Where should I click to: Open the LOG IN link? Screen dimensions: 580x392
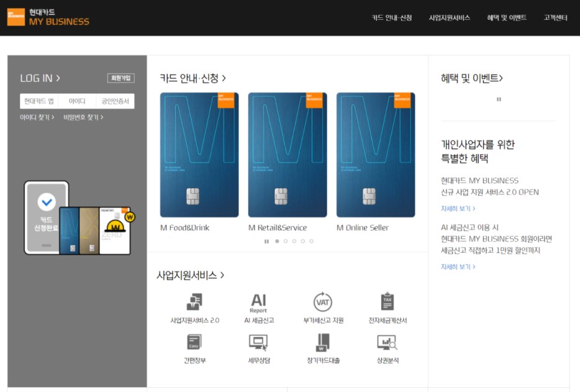(40, 78)
